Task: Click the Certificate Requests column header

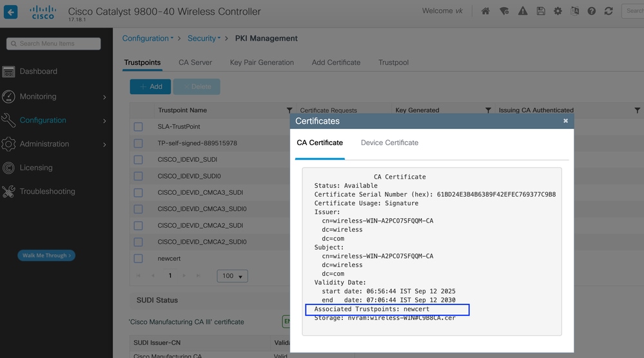Action: click(x=328, y=110)
